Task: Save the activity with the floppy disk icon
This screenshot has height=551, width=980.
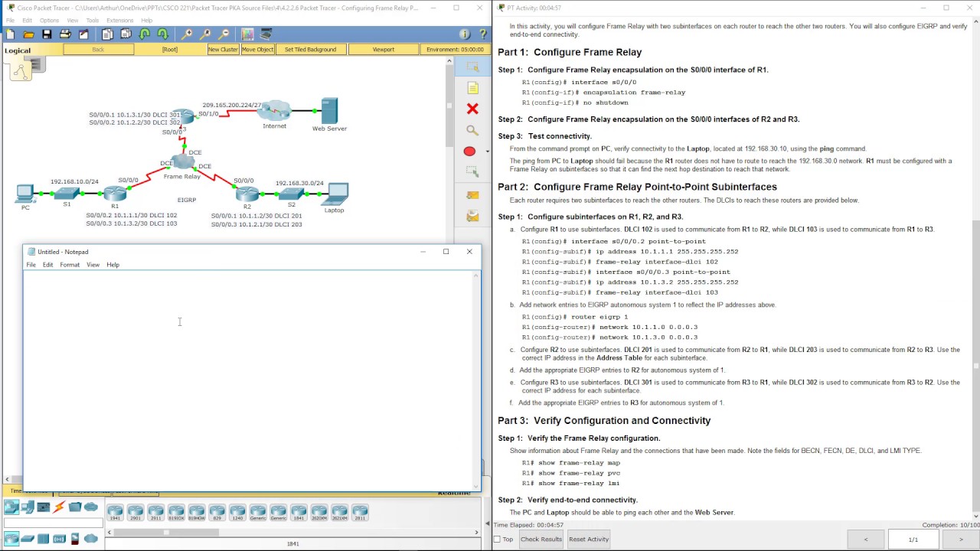Action: click(x=47, y=34)
